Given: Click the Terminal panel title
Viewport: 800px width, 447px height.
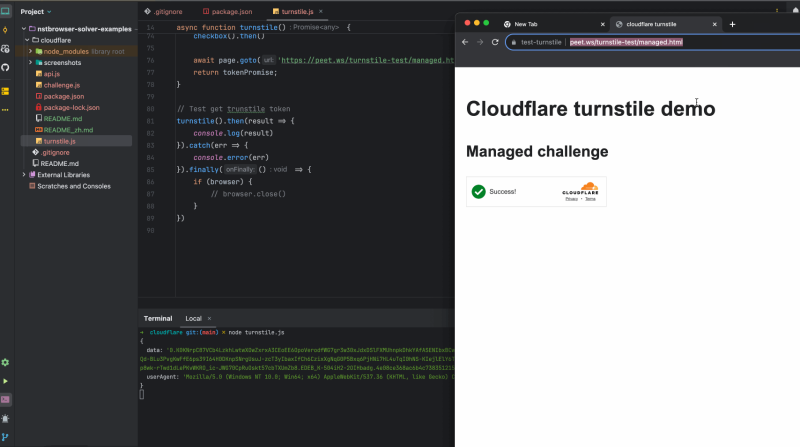Looking at the screenshot, I should tap(158, 318).
